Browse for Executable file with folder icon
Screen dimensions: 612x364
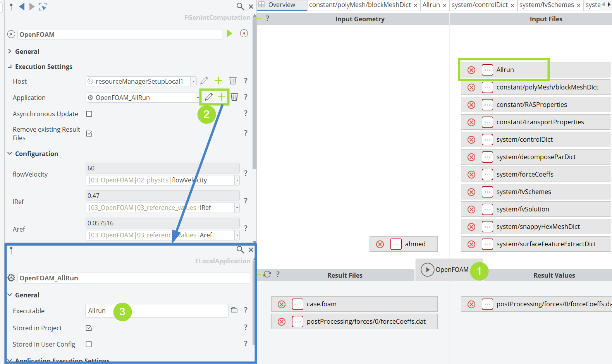234,310
